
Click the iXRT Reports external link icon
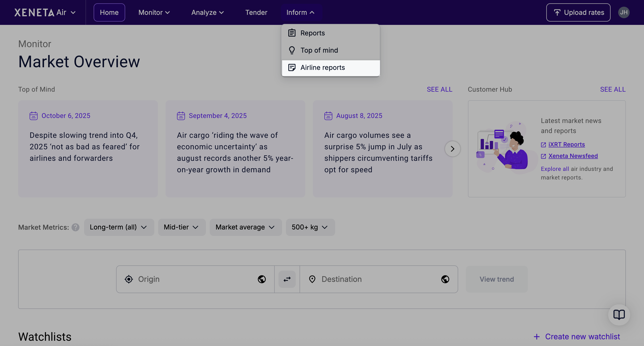point(543,145)
